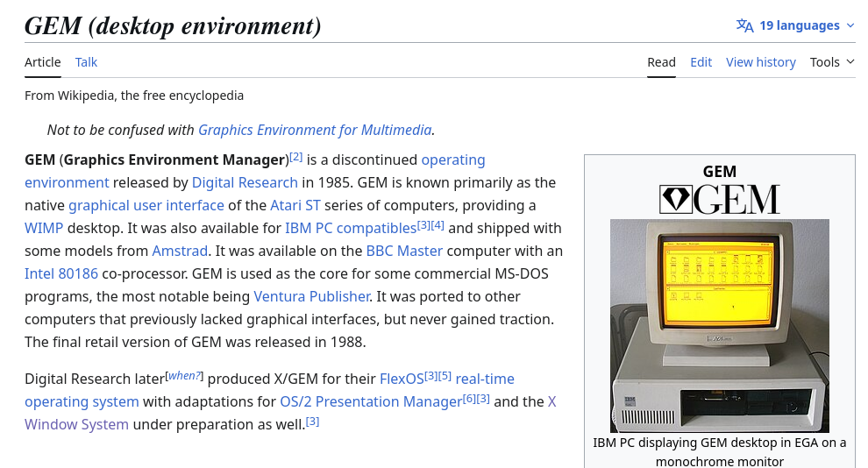Select the Read tab
Screen dimensions: 868x468
point(661,62)
